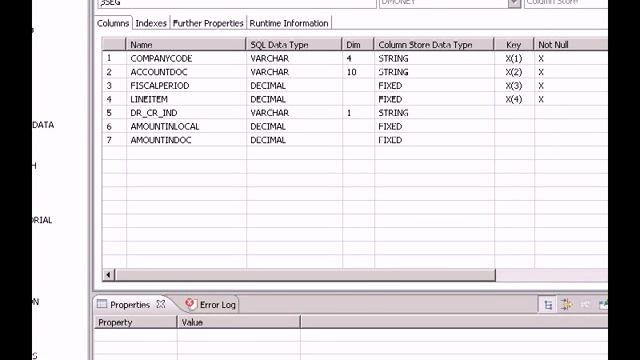Viewport: 640px width, 360px height.
Task: Click the horizontal scrollbar thumb of columns table
Action: (x=305, y=275)
